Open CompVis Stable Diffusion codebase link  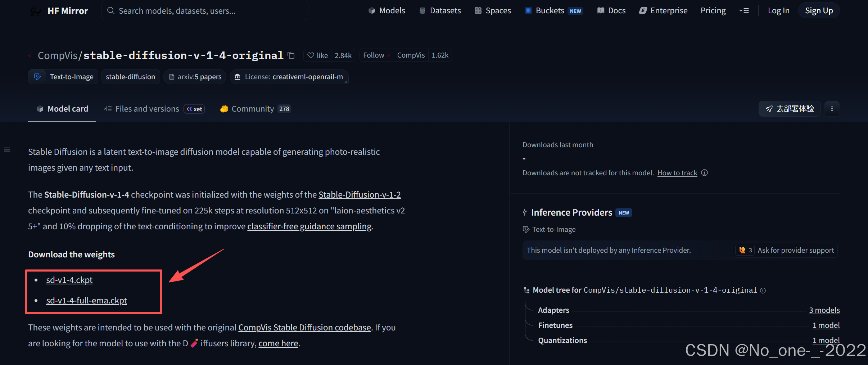pos(304,327)
